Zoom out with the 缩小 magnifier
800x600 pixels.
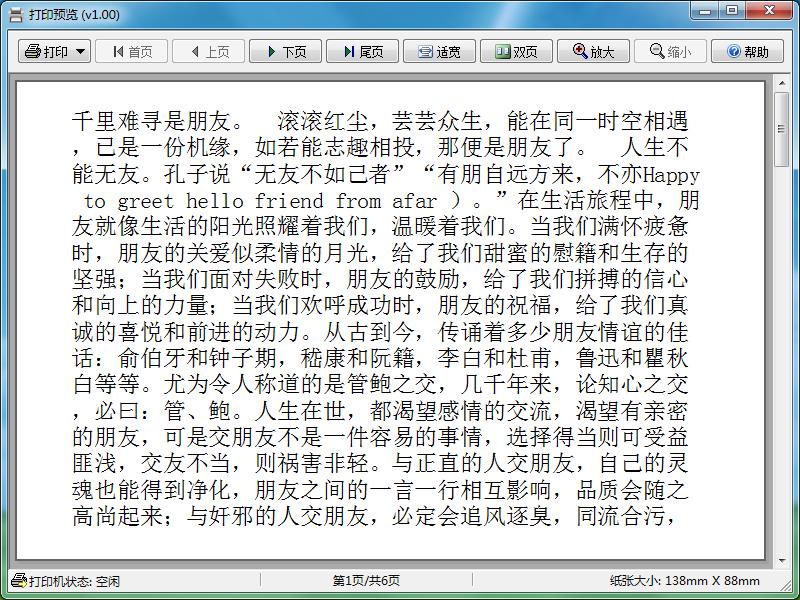(670, 52)
